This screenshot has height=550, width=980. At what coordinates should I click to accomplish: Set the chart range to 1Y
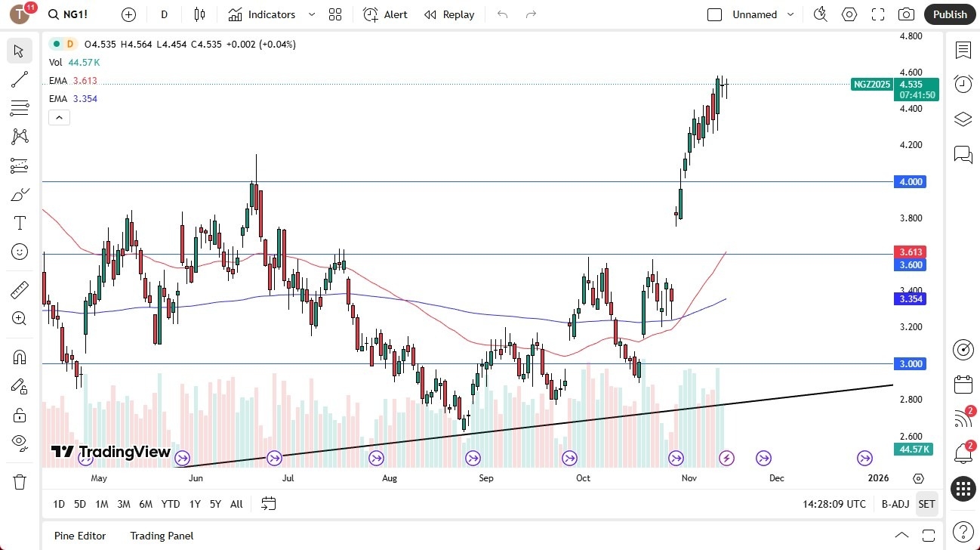[x=194, y=503]
